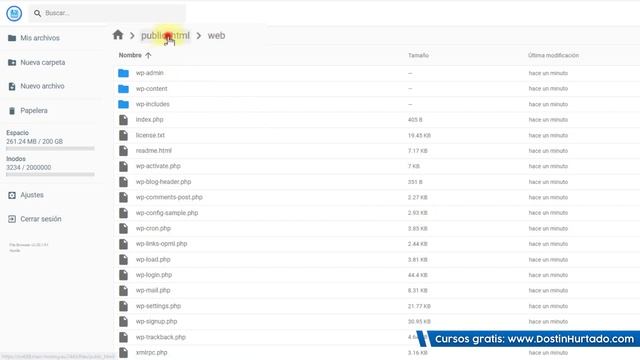Click the wp-comments-post.php file name
The image size is (640, 360).
[169, 197]
